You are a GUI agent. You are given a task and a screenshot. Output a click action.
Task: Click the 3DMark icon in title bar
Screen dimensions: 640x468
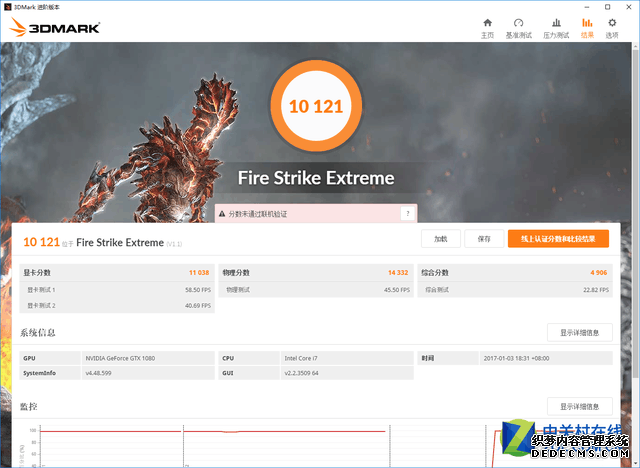(x=7, y=7)
